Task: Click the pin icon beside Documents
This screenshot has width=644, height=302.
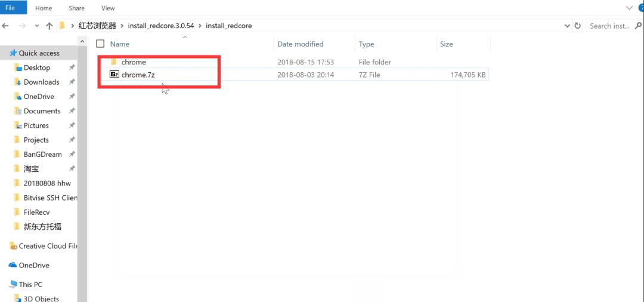Action: click(72, 111)
